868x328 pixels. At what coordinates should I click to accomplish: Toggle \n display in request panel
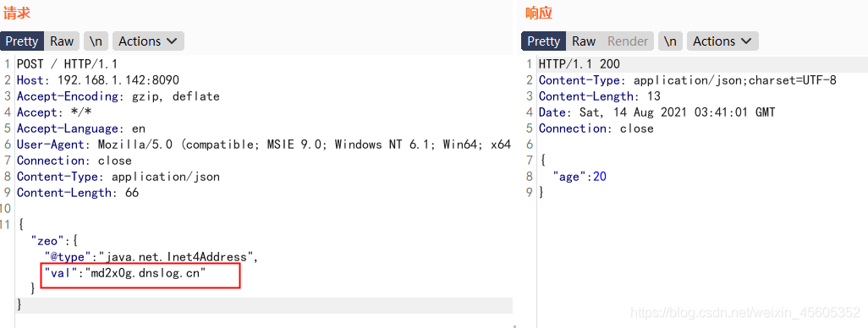coord(96,41)
